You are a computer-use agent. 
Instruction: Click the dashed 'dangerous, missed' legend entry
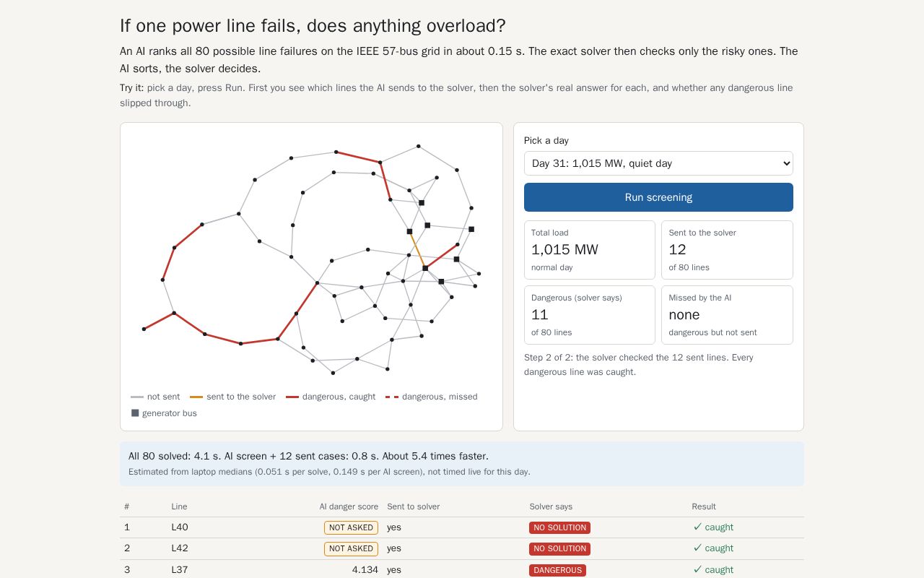[x=431, y=397]
